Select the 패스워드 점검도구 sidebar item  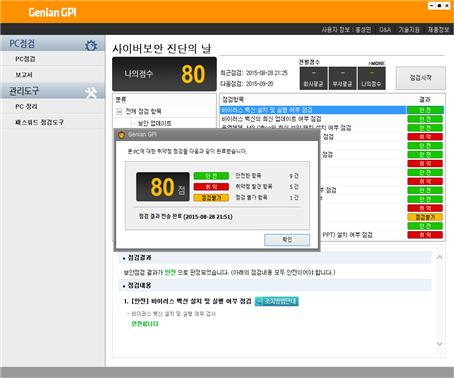tap(39, 122)
